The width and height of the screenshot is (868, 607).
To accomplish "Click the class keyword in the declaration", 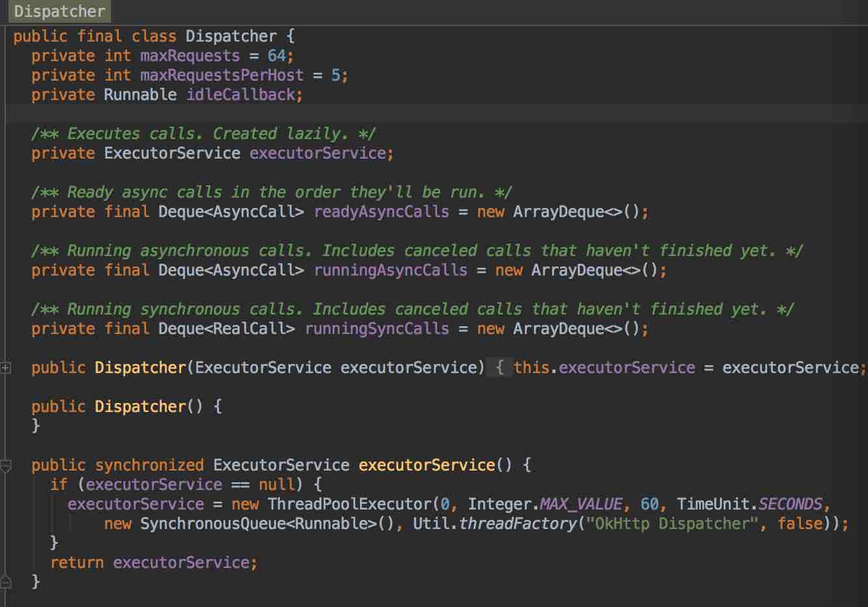I will 154,36.
